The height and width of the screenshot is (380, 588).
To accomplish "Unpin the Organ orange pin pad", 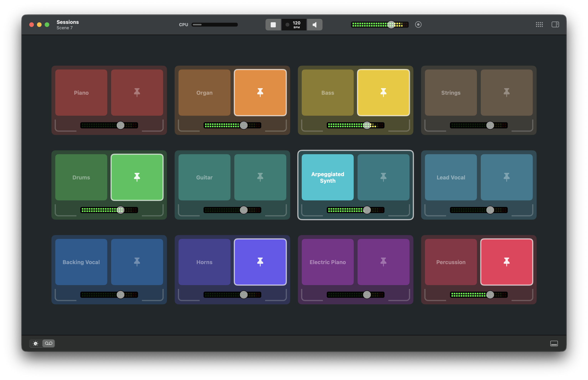I will click(260, 93).
